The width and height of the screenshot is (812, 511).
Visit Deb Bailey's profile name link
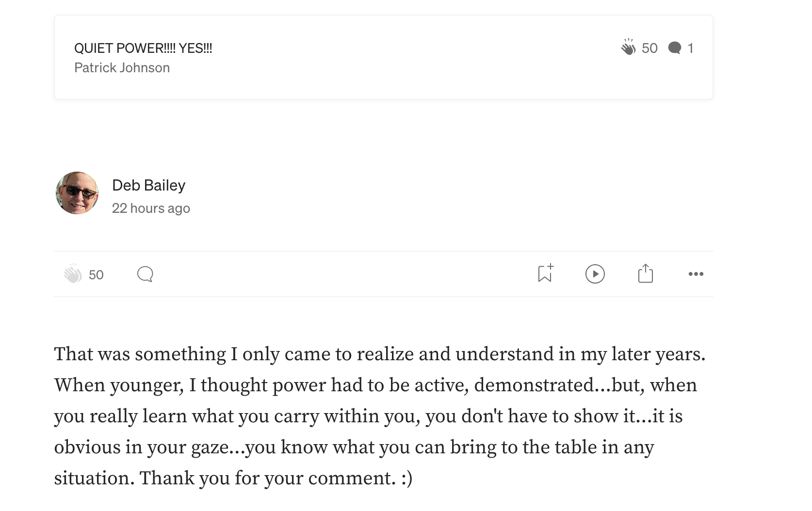148,185
